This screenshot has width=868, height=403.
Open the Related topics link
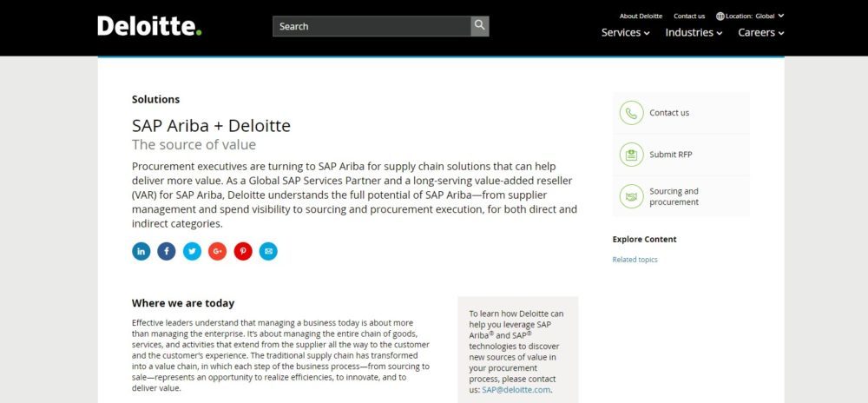(x=635, y=260)
